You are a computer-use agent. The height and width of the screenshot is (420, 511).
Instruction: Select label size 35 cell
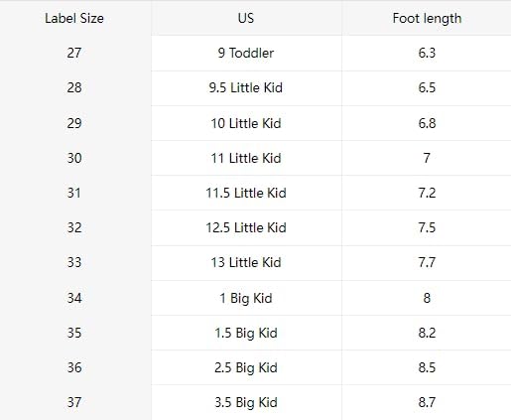coord(74,333)
